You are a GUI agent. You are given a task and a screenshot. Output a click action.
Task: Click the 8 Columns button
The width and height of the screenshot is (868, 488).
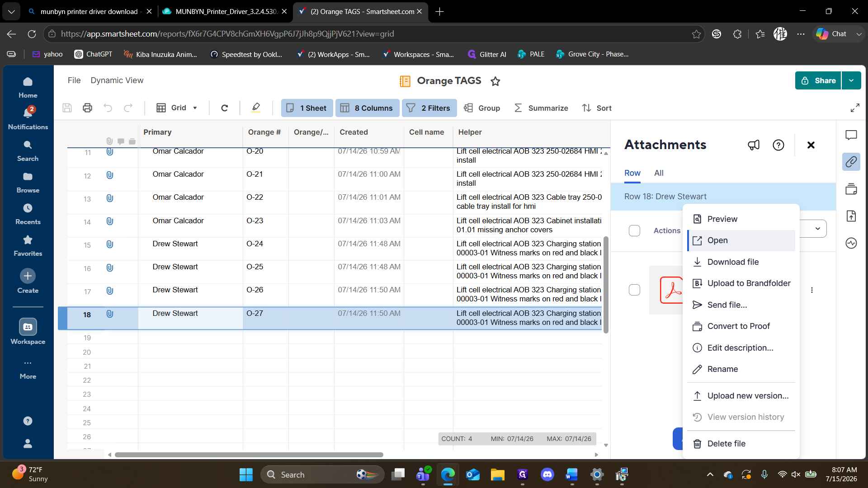tap(367, 108)
